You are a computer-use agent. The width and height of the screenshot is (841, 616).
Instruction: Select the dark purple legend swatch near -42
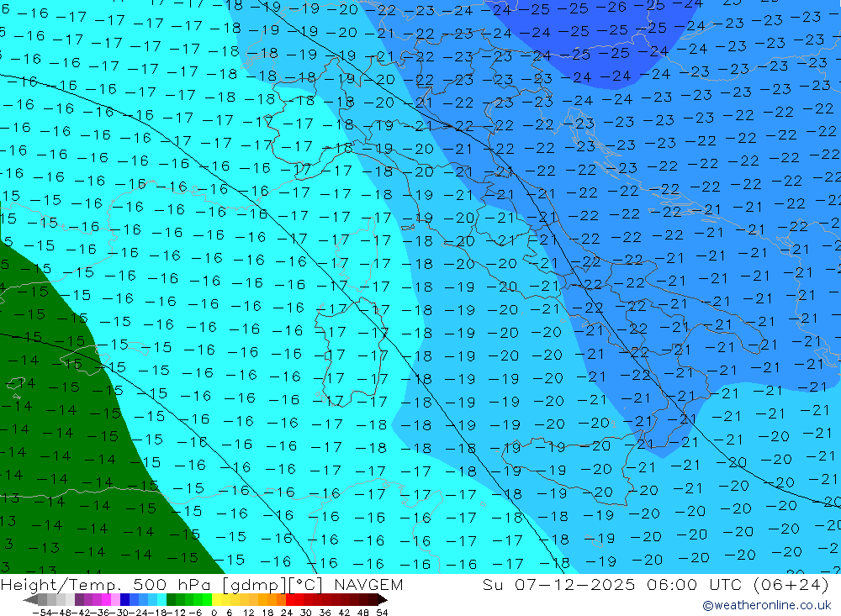point(79,600)
